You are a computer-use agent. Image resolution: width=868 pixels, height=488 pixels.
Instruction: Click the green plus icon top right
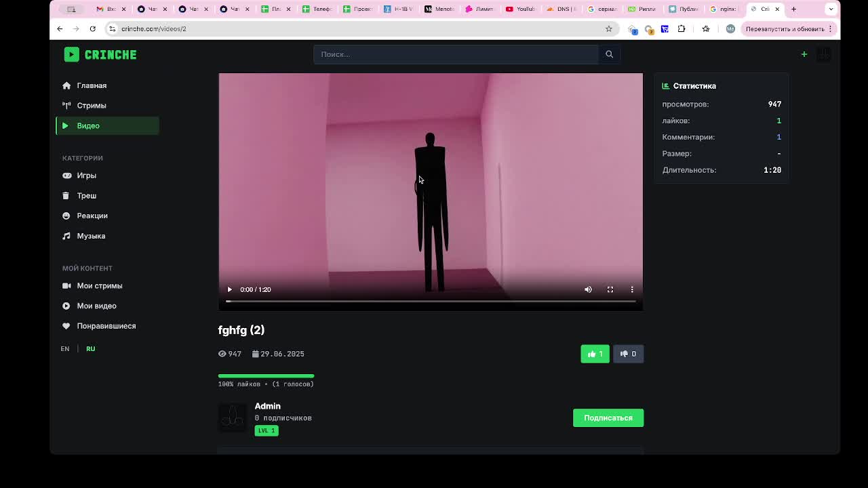[x=804, y=54]
